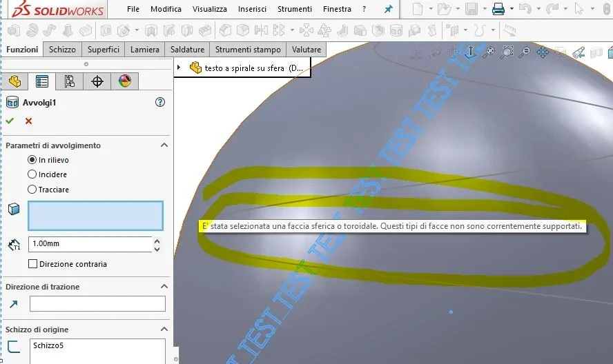This screenshot has height=364, width=613.
Task: Open the DimXpertManager crosshair tab
Action: 97,81
